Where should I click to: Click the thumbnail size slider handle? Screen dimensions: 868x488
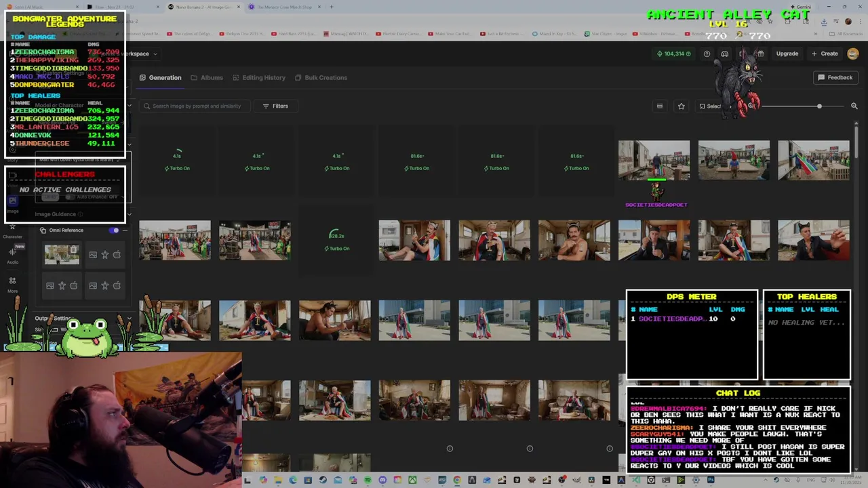819,106
